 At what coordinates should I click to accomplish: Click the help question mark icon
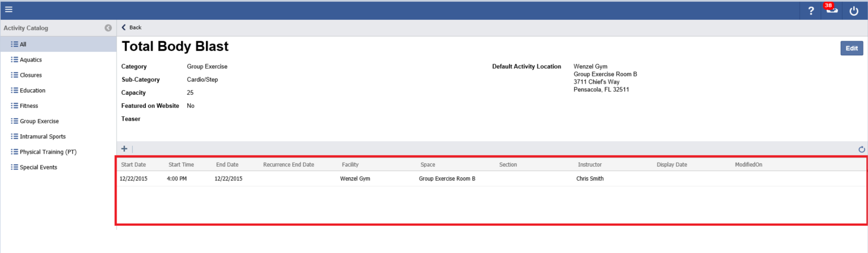811,11
